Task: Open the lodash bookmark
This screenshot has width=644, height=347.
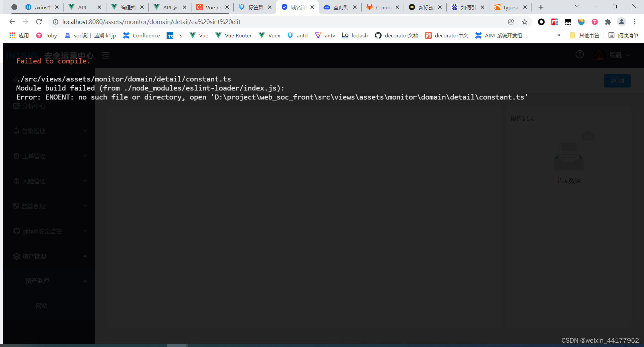Action: 355,35
